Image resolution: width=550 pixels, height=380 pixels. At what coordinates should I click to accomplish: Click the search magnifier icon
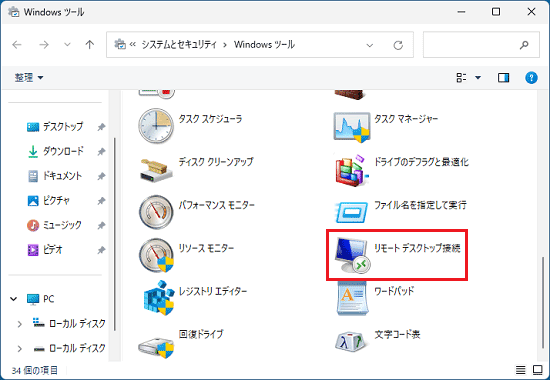click(524, 45)
